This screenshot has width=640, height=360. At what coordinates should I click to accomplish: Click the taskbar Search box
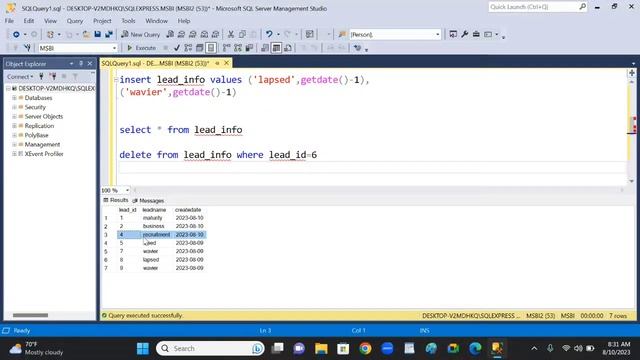(x=210, y=349)
